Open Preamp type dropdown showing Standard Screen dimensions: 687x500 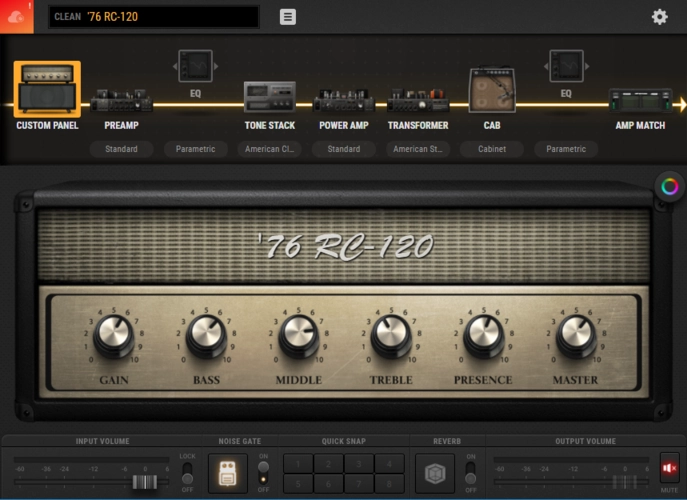[121, 149]
